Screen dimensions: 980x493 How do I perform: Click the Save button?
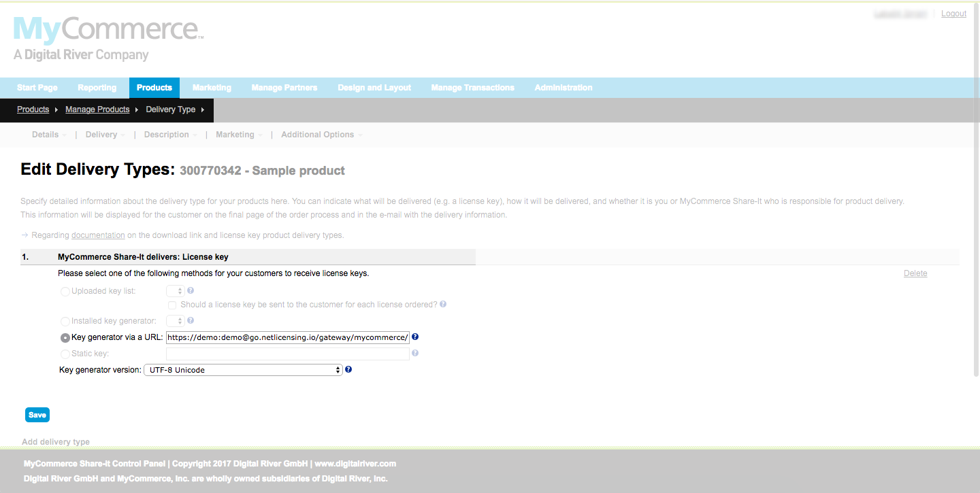(x=37, y=415)
